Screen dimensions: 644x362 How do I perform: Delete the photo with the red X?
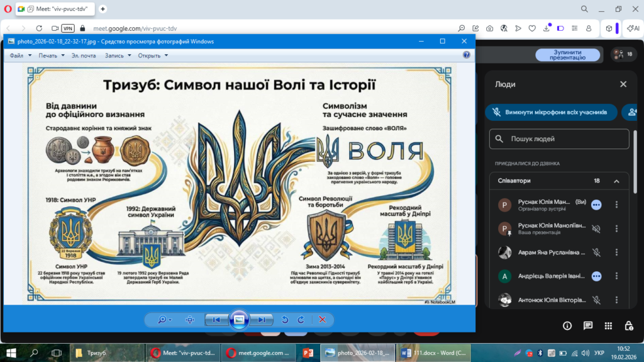coord(323,320)
